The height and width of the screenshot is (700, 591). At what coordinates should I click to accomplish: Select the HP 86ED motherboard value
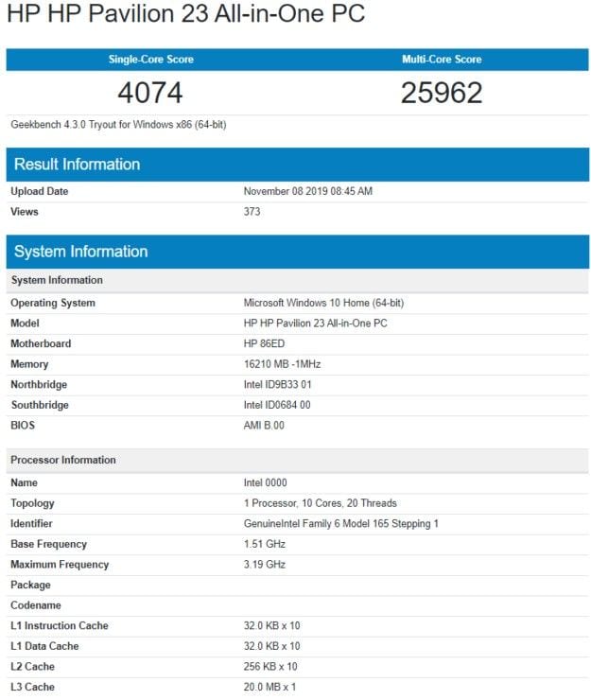click(x=264, y=343)
